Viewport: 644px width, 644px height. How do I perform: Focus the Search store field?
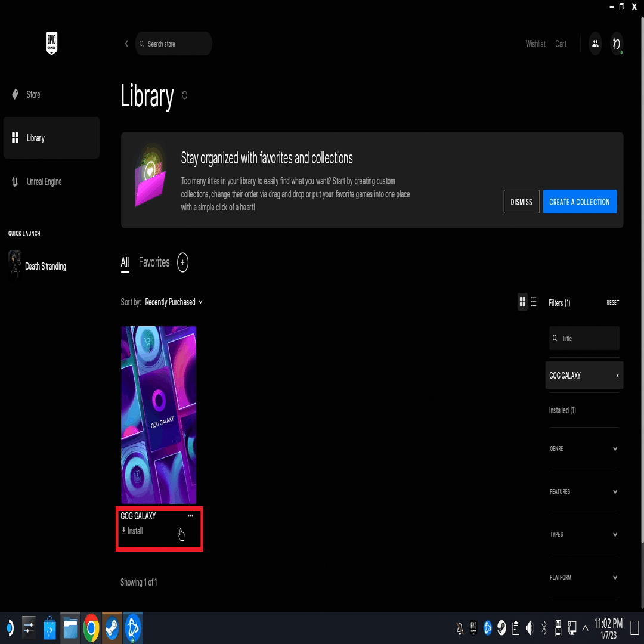(174, 44)
